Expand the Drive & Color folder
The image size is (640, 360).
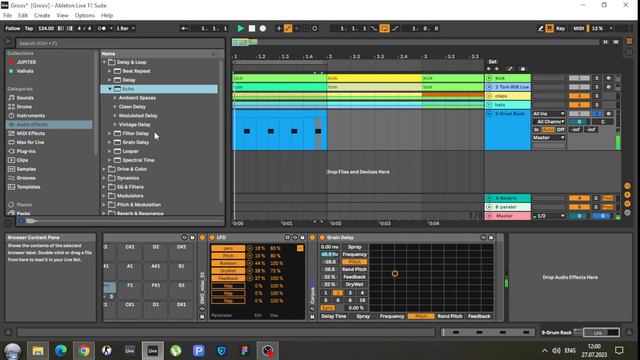click(104, 169)
